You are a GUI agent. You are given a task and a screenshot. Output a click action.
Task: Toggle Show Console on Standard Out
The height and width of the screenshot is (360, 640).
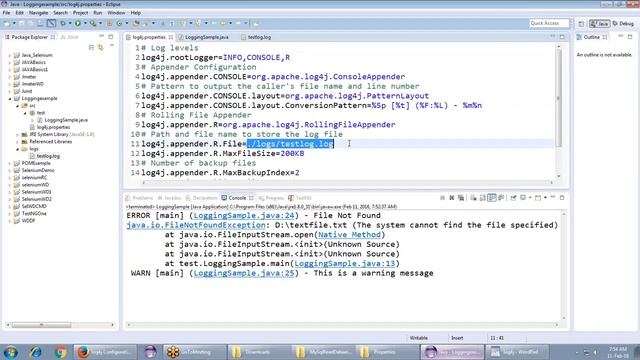coord(501,198)
